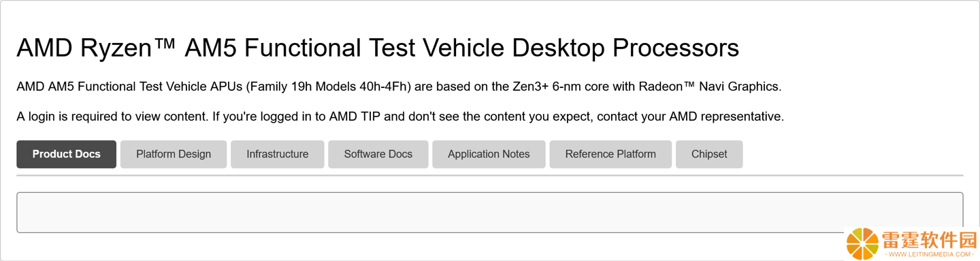Click the "AMD representative" text
Viewport: 980px width, 261px height.
pyautogui.click(x=725, y=117)
